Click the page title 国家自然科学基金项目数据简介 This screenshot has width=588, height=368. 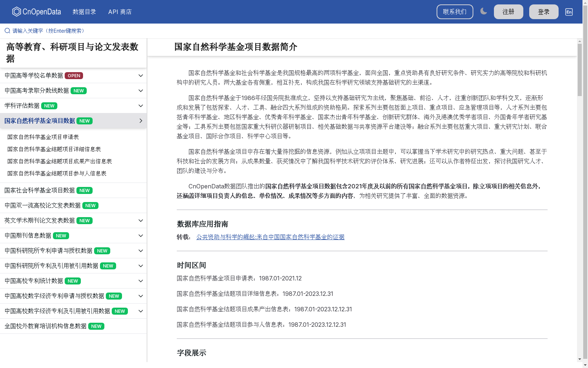236,47
